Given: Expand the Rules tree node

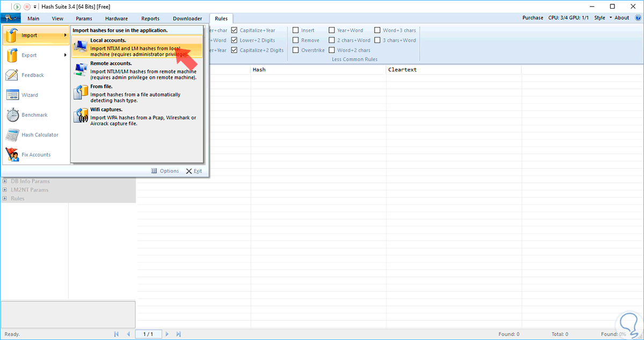Looking at the screenshot, I should (x=5, y=198).
